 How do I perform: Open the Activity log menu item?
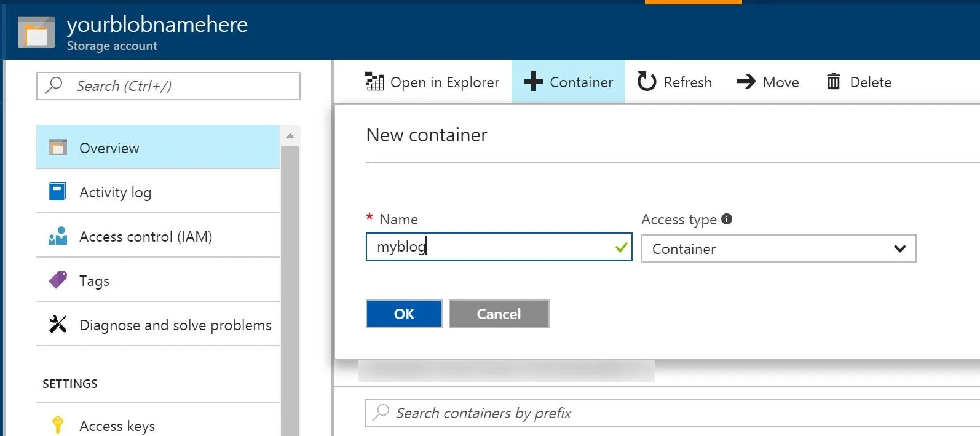tap(158, 192)
